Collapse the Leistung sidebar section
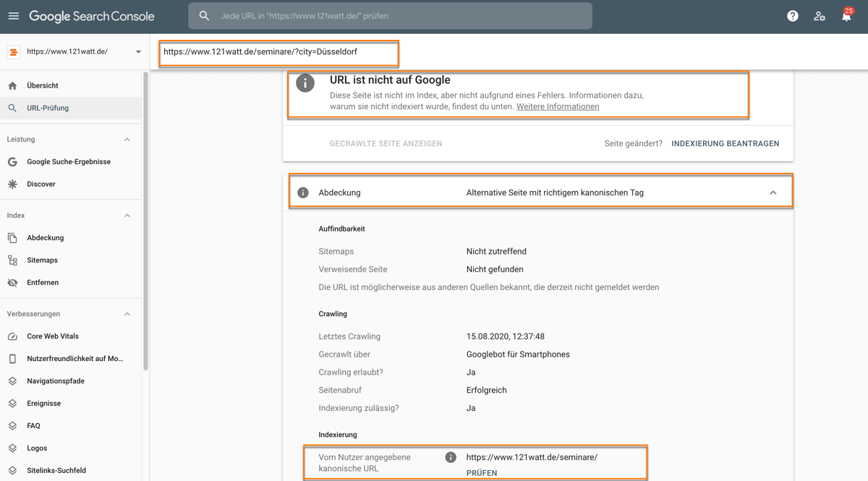The width and height of the screenshot is (868, 481). [x=127, y=140]
